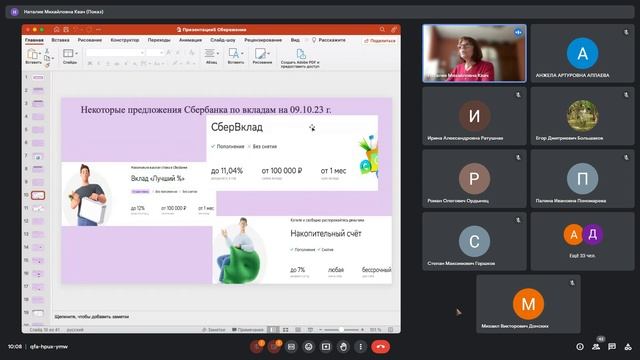Viewport: 640px width, 360px height.
Task: Select slide 19 thumbnail
Action: (38, 313)
